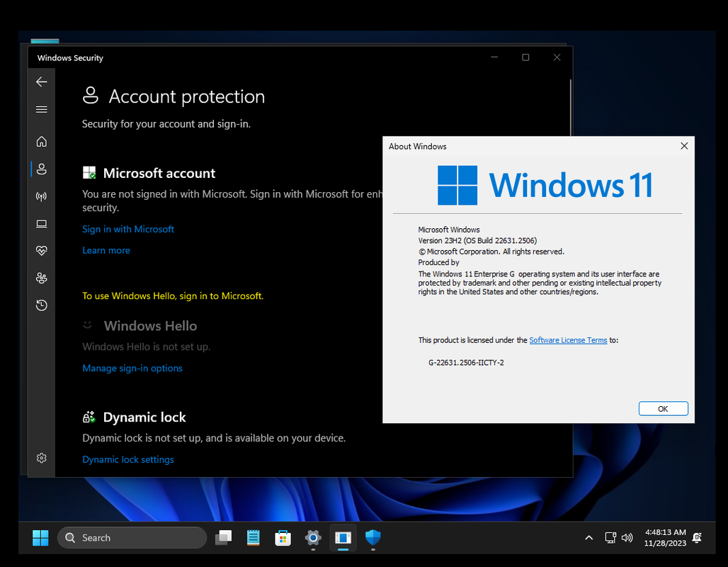Select Account protection sidebar icon
This screenshot has width=728, height=567.
(41, 169)
